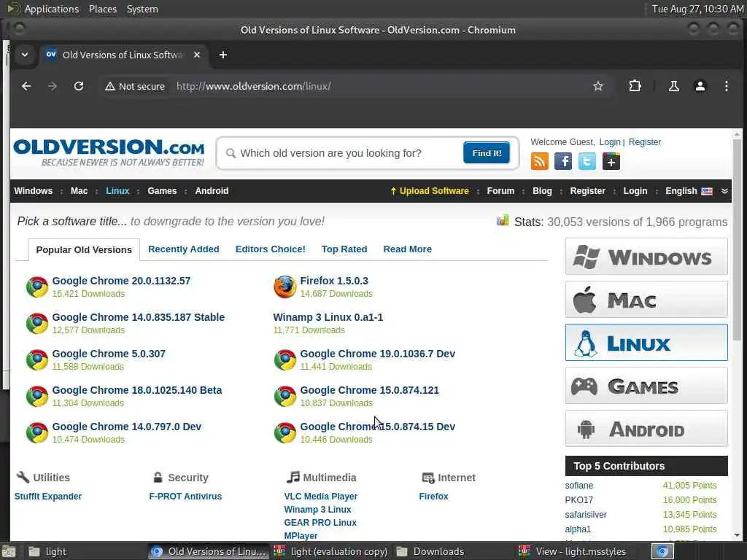The image size is (747, 560).
Task: Open Google Chrome 14.0.797.0 Dev link
Action: click(x=127, y=427)
